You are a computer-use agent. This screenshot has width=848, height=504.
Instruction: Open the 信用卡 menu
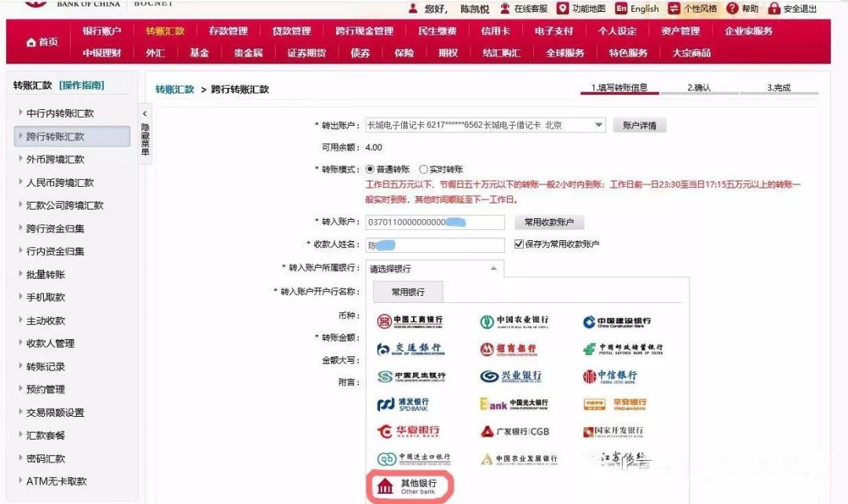click(495, 31)
